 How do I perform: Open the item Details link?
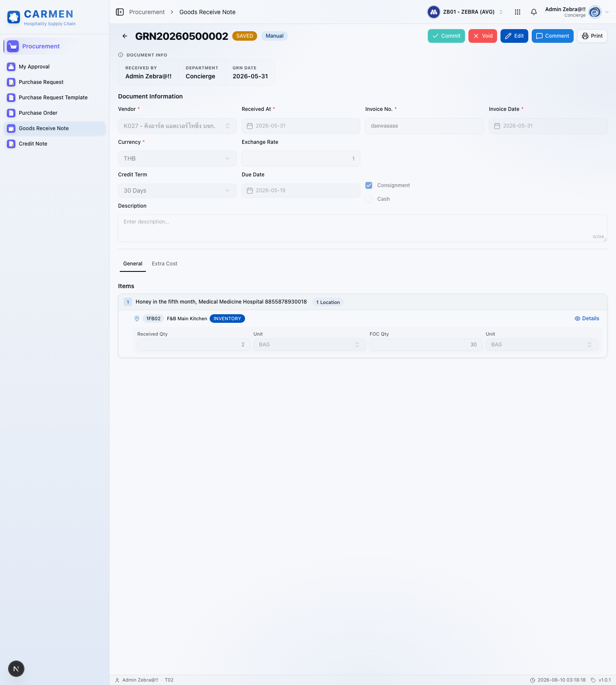(x=587, y=319)
